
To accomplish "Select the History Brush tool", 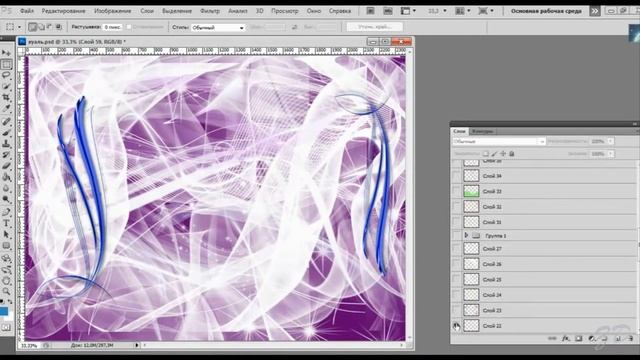I will [6, 155].
